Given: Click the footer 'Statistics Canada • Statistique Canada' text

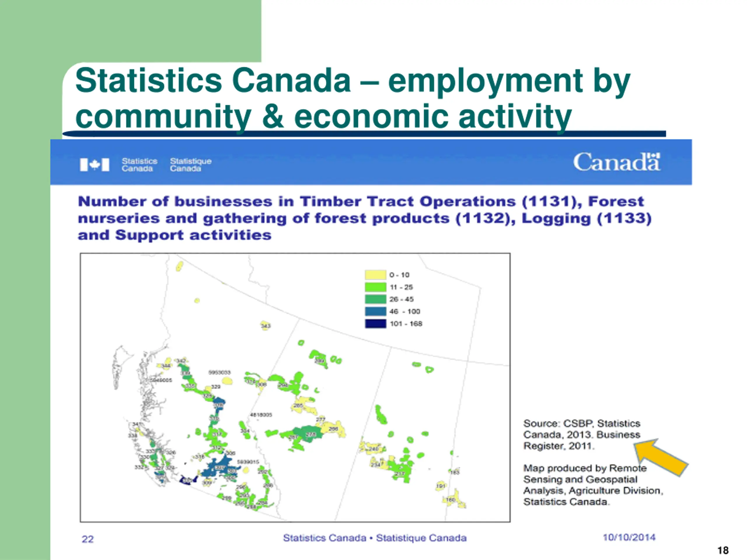Looking at the screenshot, I should [375, 538].
